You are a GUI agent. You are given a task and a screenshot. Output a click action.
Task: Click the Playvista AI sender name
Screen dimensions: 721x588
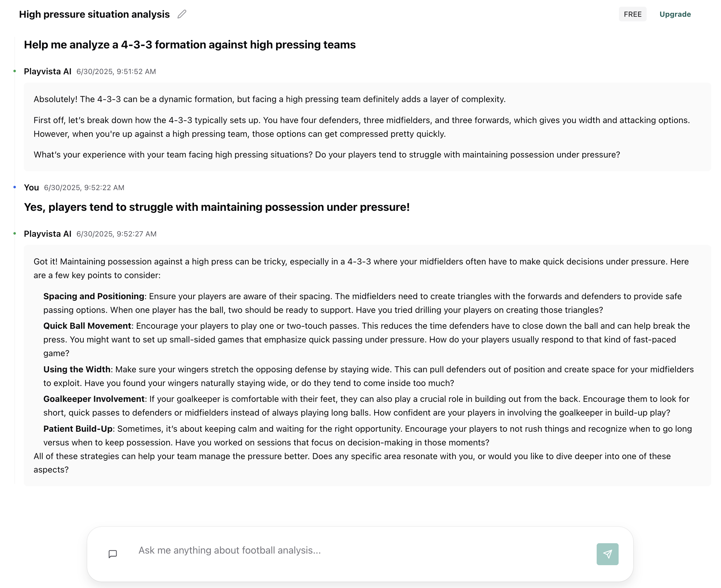pyautogui.click(x=48, y=71)
